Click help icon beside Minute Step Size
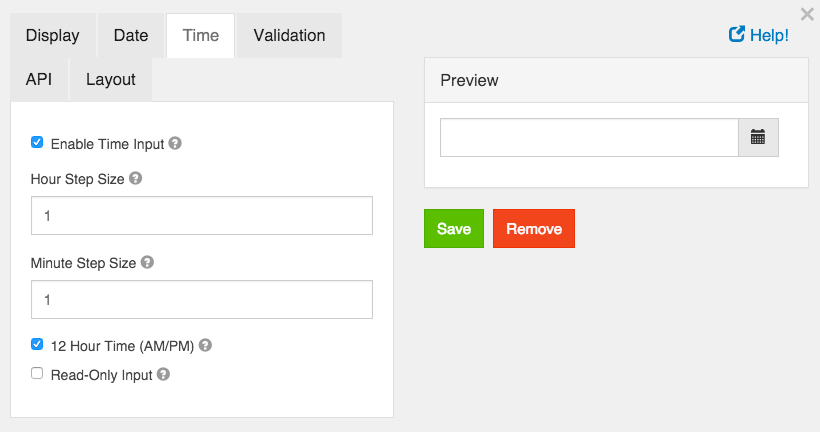820x432 pixels. [147, 263]
